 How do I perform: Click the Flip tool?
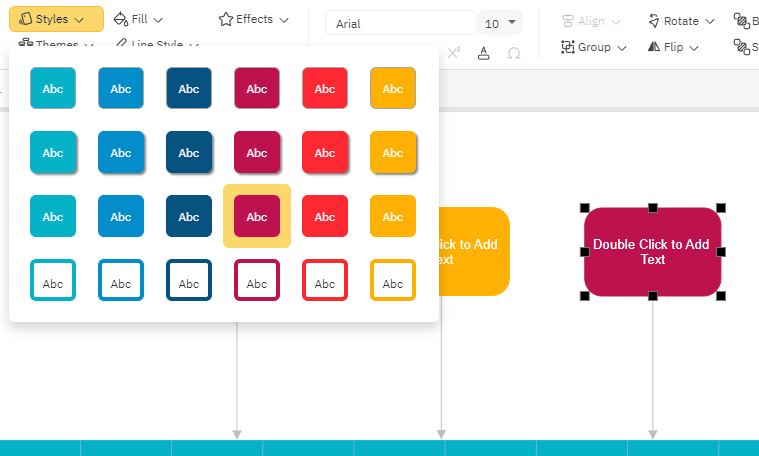click(x=675, y=47)
